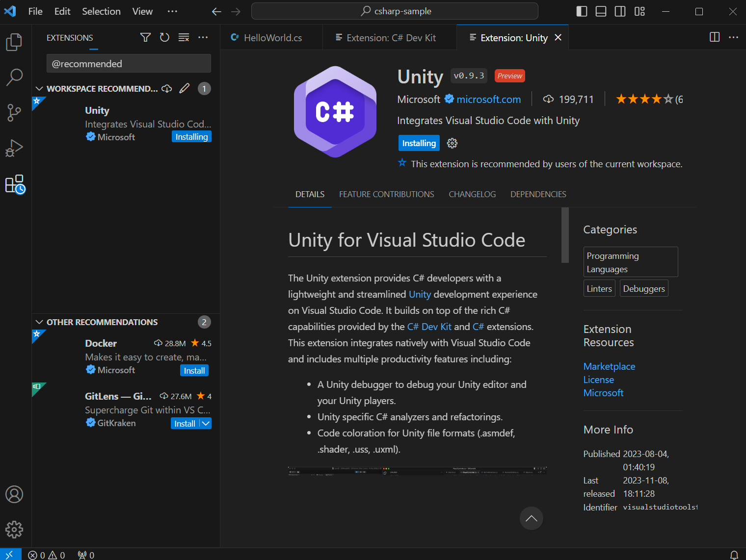The image size is (746, 560).
Task: Open the Marketplace resource link
Action: coord(609,366)
